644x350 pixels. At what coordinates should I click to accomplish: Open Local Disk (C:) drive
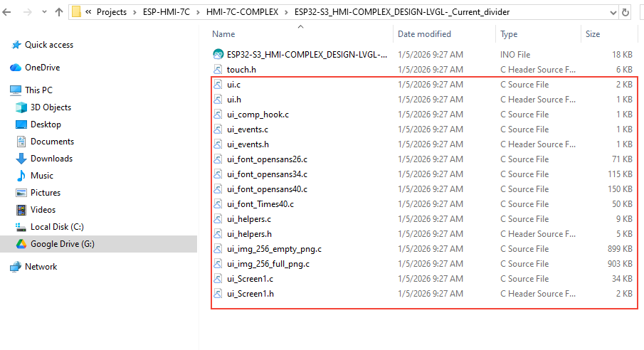(57, 227)
